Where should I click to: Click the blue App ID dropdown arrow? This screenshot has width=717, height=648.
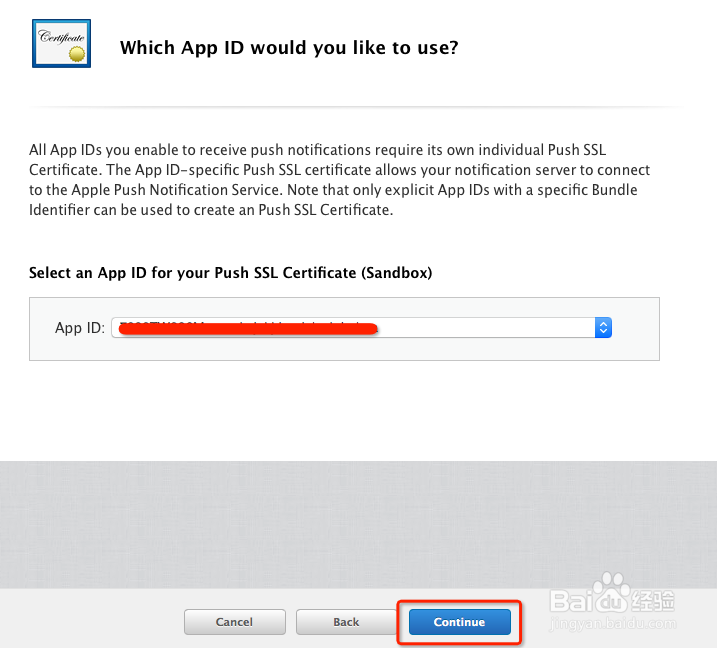pyautogui.click(x=602, y=327)
